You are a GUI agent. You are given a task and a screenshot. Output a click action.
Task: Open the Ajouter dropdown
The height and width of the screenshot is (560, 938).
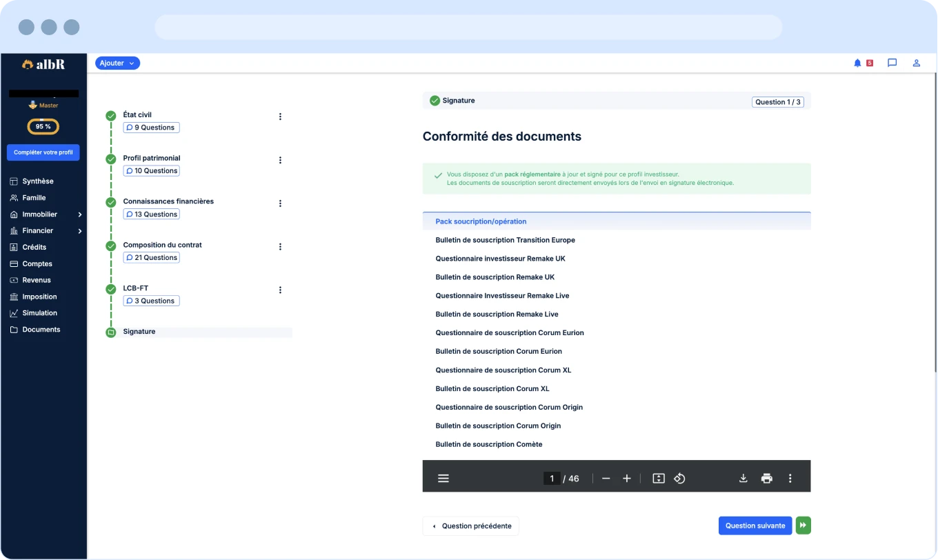click(x=117, y=63)
